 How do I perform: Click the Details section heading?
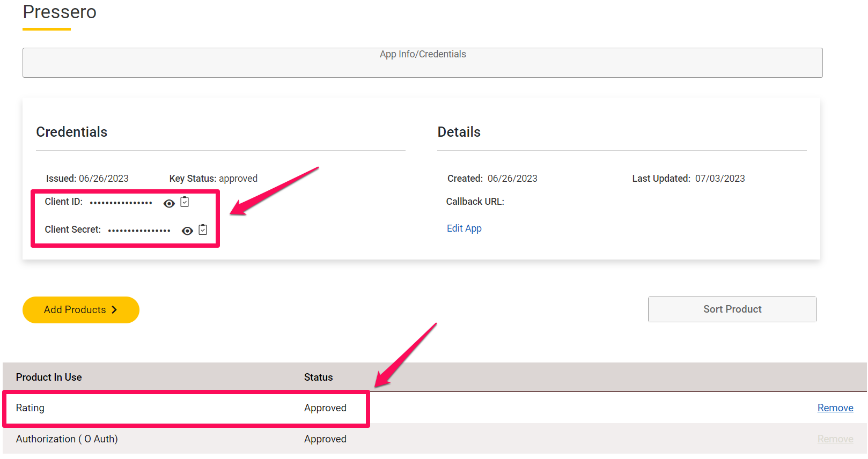click(459, 132)
